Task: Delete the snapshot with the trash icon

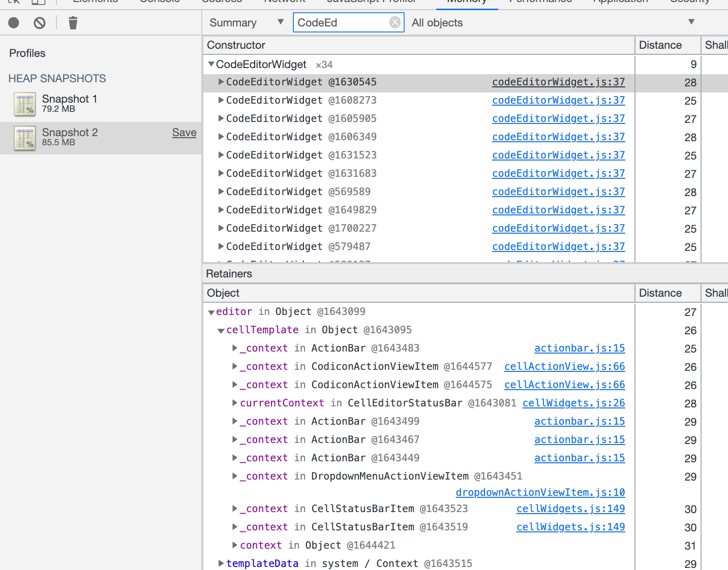Action: click(73, 22)
